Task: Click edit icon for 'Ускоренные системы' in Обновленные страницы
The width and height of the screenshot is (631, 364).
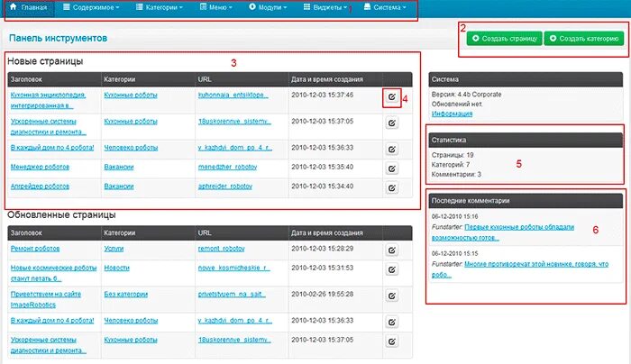Action: pyautogui.click(x=391, y=341)
